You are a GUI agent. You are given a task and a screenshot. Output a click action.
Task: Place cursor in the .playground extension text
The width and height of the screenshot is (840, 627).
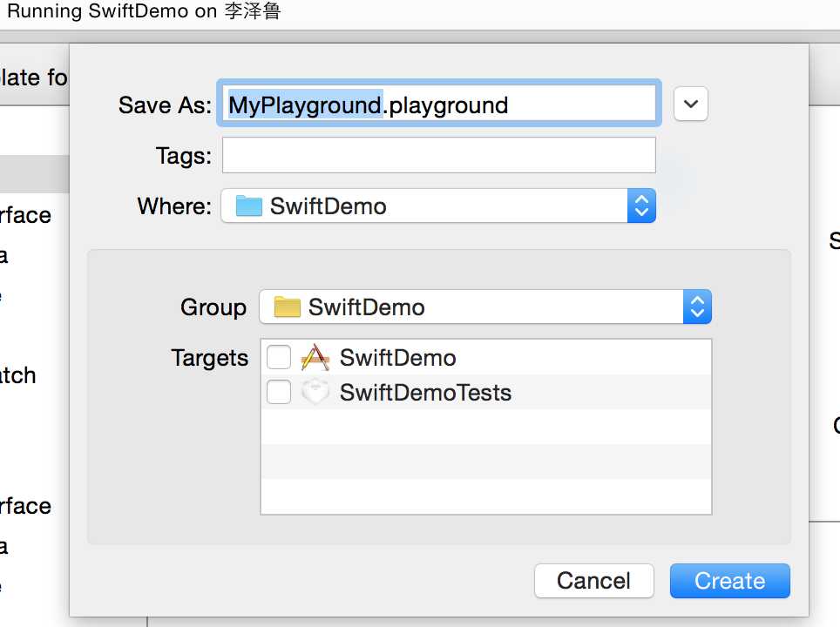coord(447,105)
